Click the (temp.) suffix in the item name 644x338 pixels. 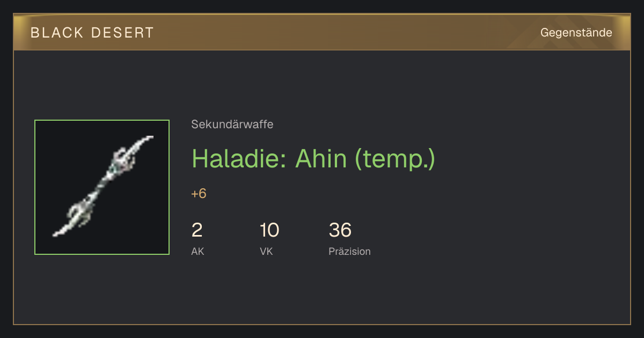pyautogui.click(x=395, y=159)
